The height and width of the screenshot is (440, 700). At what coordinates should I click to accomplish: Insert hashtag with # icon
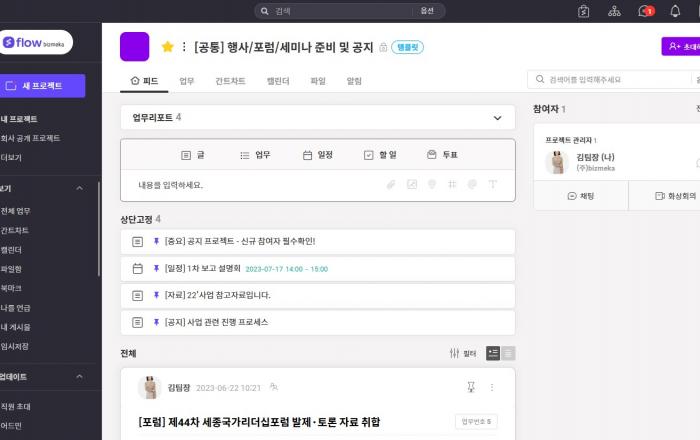[x=452, y=184]
